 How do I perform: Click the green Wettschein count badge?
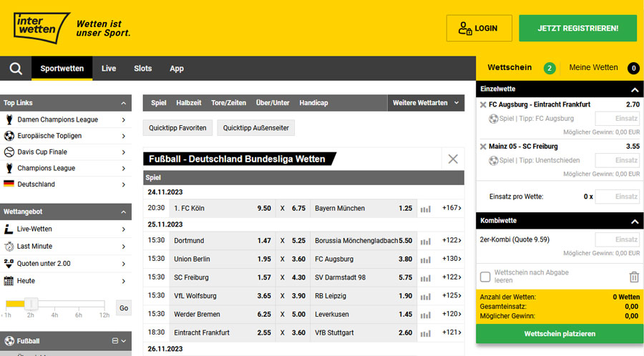point(550,68)
